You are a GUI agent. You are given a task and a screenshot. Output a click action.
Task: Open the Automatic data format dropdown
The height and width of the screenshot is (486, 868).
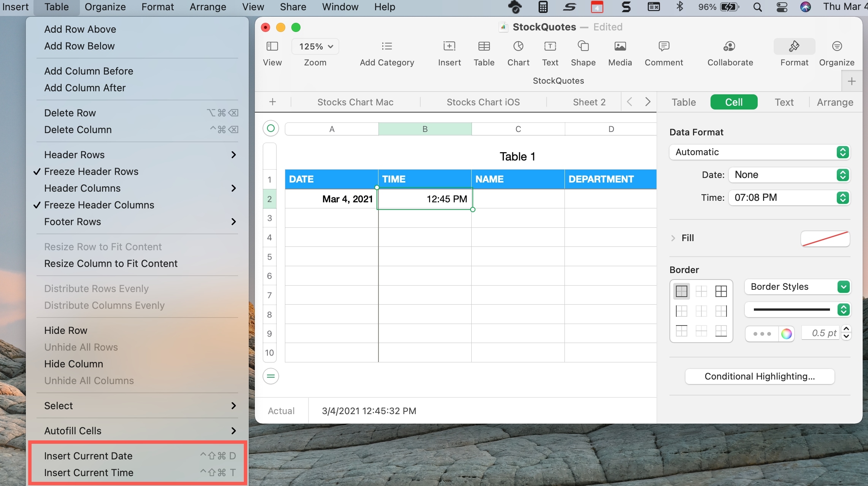[x=760, y=152]
